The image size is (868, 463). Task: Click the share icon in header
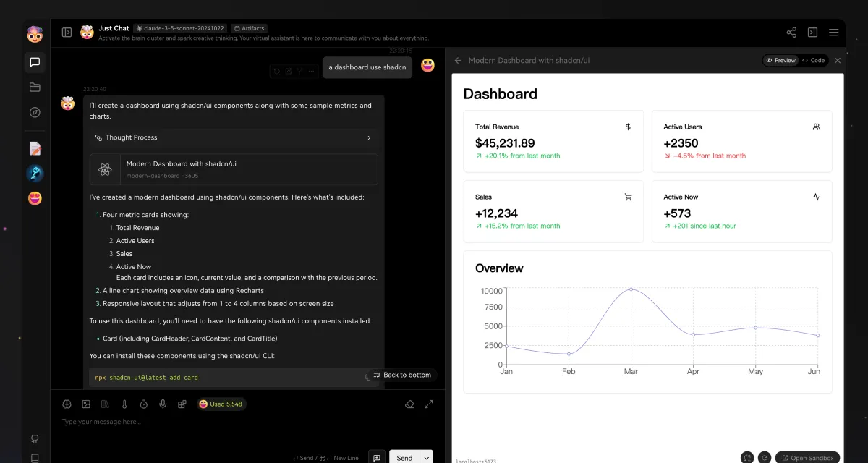click(791, 33)
